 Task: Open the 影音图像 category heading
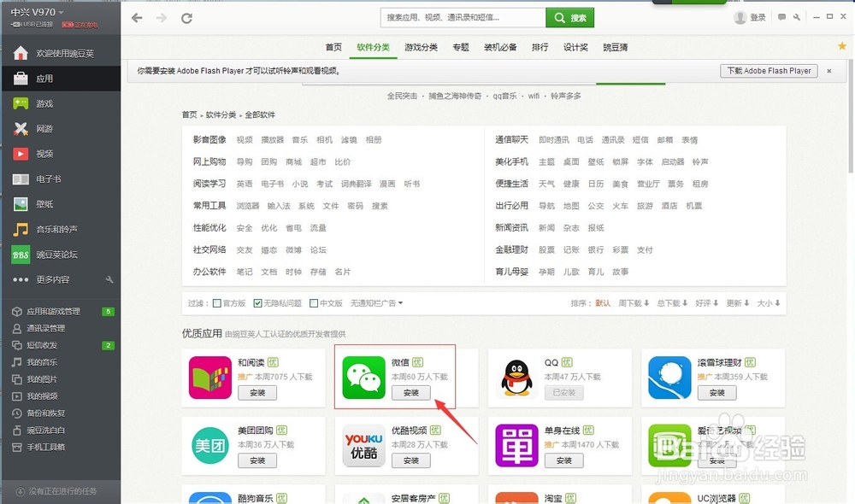point(209,140)
